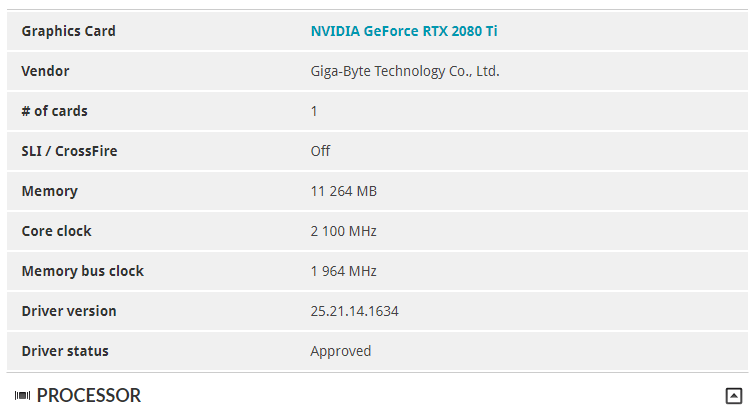
Task: Collapse the PROCESSOR section using the arrow icon
Action: tap(734, 395)
